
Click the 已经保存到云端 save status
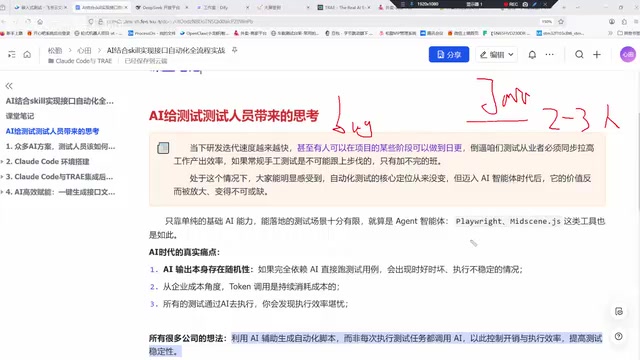(x=146, y=61)
